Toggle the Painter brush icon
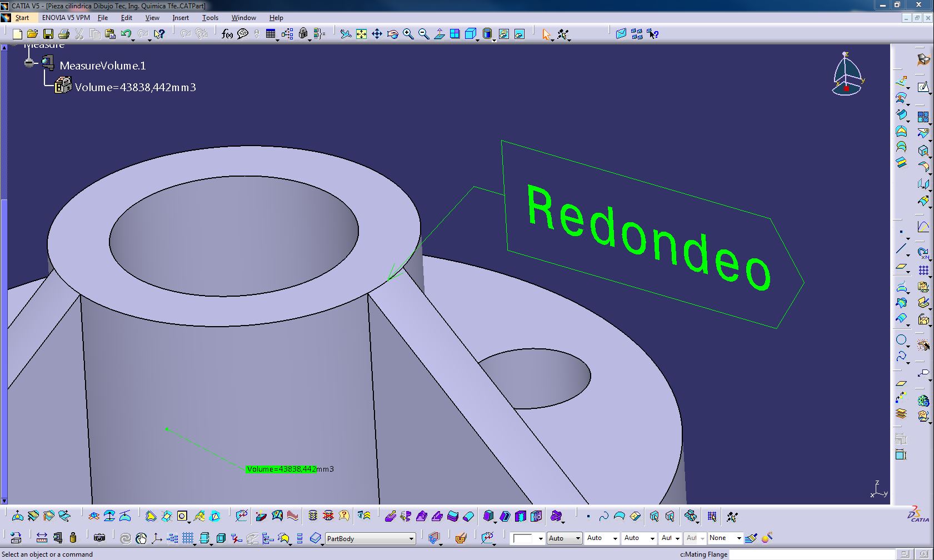The width and height of the screenshot is (934, 560). (751, 538)
